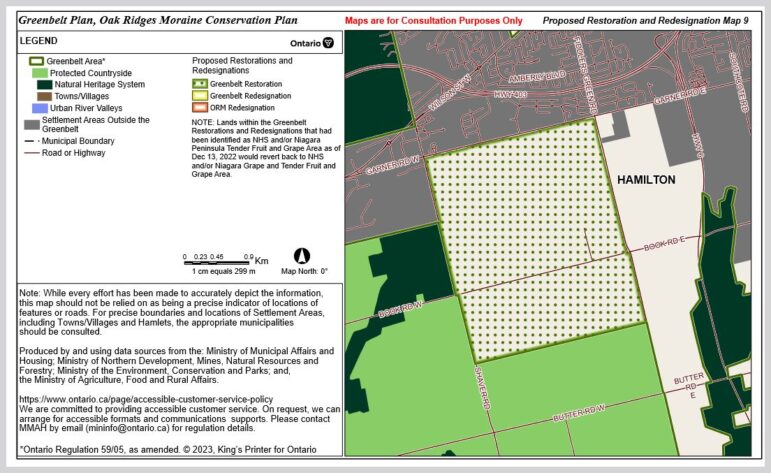Click the FIDDLERS GREEN RD label

coord(584,75)
